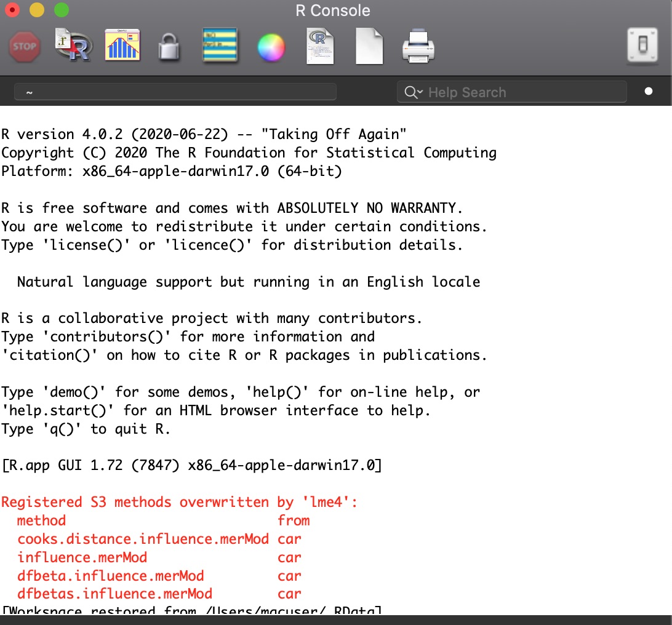Click the 'Platform: x86_64-apple-darwin17.0' line
This screenshot has height=625, width=672.
pyautogui.click(x=172, y=171)
